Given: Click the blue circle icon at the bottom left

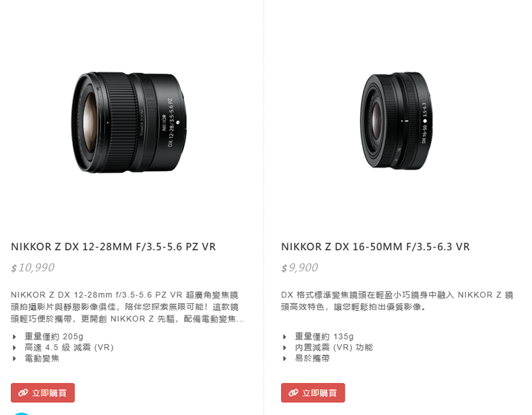Looking at the screenshot, I should tap(21, 414).
